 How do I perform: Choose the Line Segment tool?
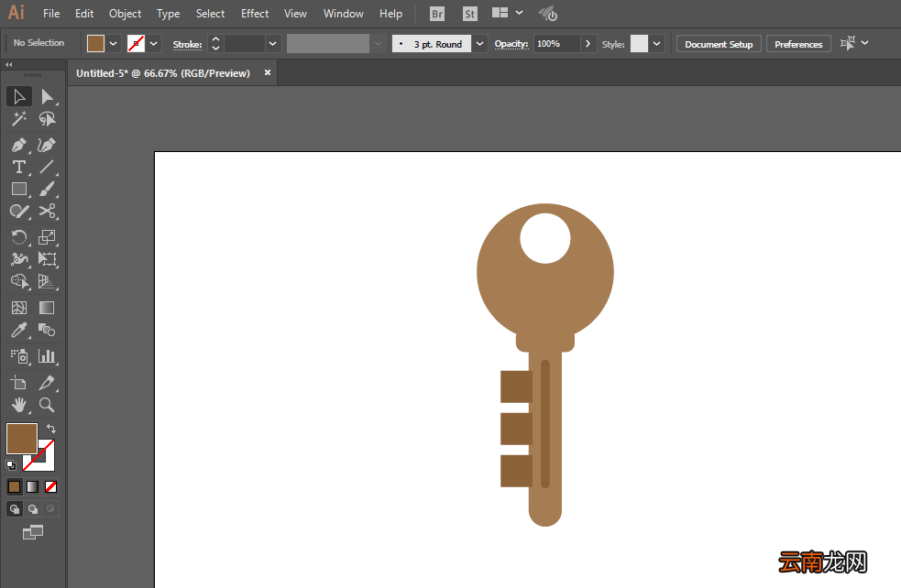tap(47, 167)
